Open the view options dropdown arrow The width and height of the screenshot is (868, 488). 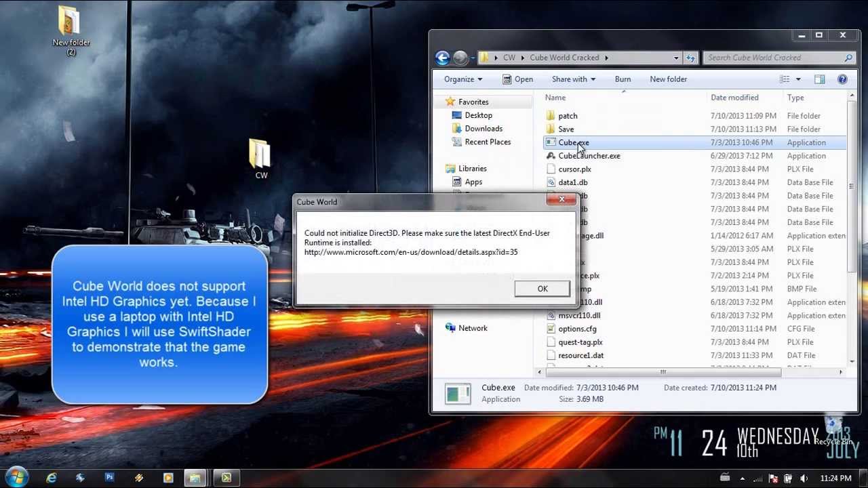(x=798, y=79)
